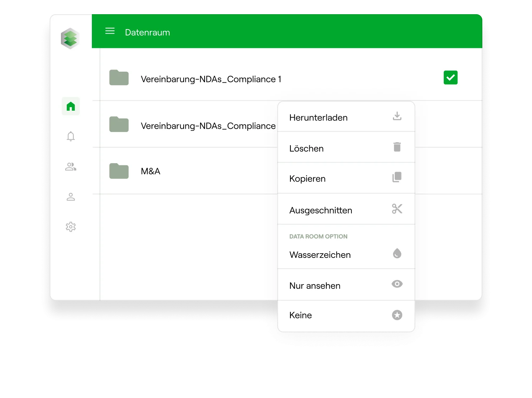Image resolution: width=532 pixels, height=398 pixels.
Task: Choose Kopieren from the context menu
Action: click(346, 178)
